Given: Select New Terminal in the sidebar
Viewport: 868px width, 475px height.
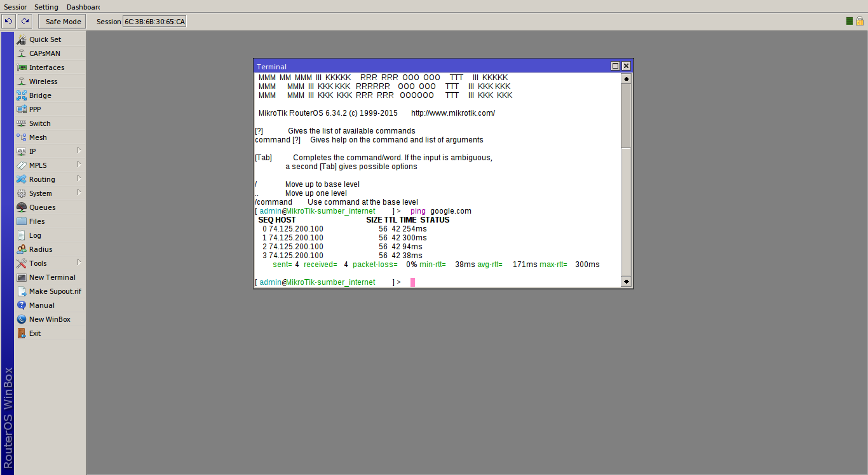Looking at the screenshot, I should click(x=50, y=277).
